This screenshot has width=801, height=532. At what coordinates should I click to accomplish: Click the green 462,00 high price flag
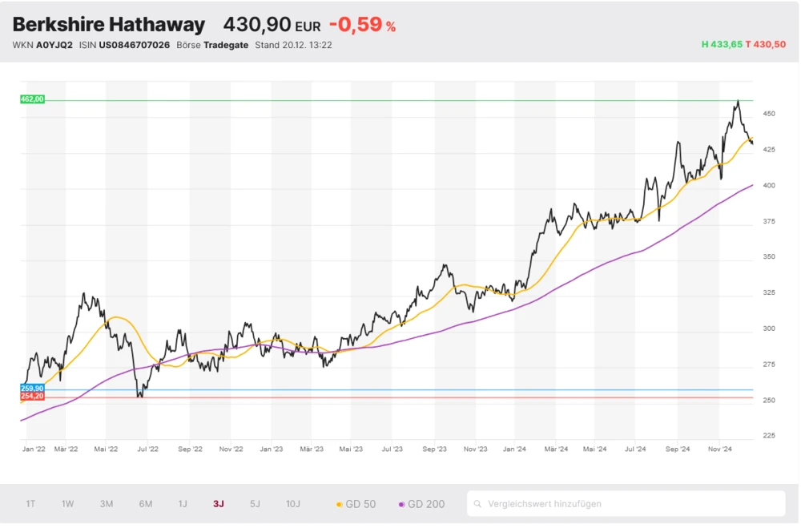tap(31, 99)
